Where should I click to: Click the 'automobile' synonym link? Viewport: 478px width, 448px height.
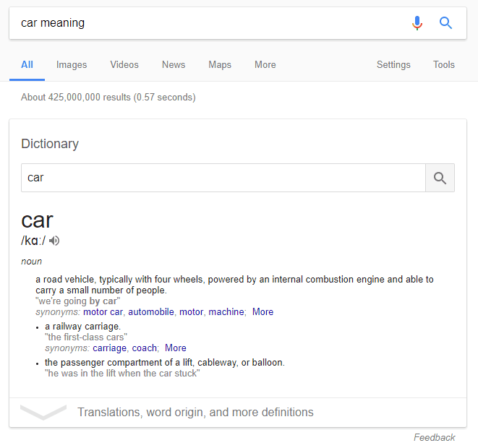click(x=151, y=312)
